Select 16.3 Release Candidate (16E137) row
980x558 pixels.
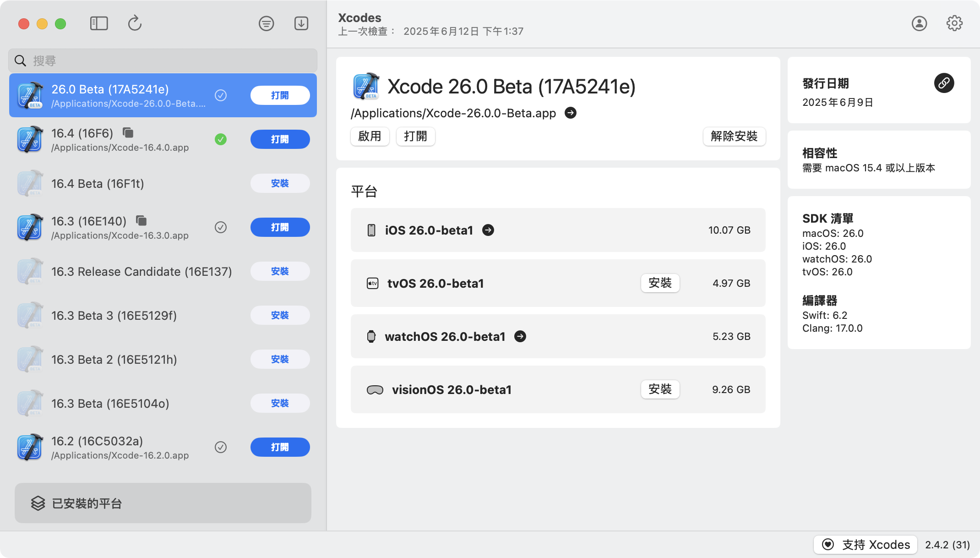[163, 271]
